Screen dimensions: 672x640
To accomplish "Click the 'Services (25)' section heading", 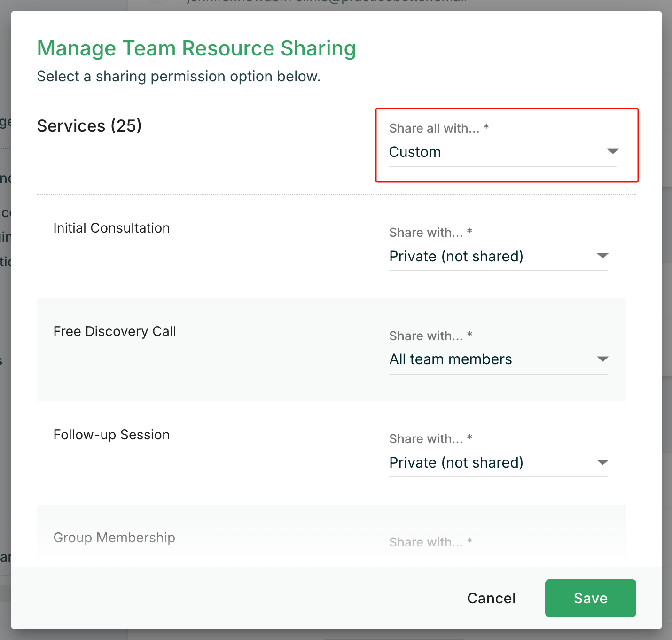I will pos(89,126).
